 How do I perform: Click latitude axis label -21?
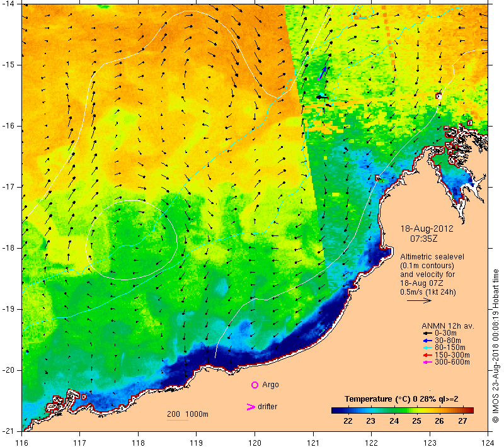(x=8, y=431)
